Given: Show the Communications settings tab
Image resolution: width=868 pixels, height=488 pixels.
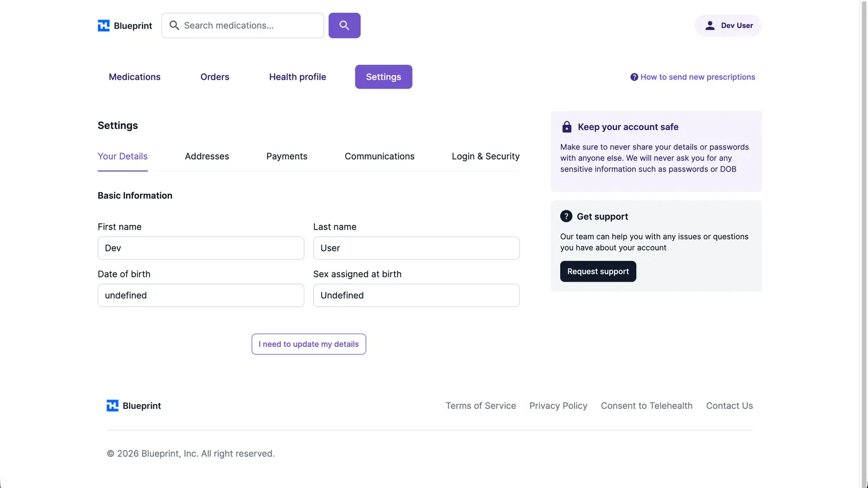Looking at the screenshot, I should coord(379,156).
